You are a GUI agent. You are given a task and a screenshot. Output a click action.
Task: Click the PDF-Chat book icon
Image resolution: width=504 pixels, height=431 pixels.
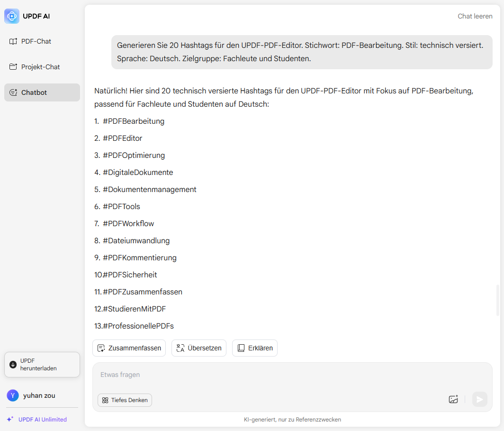[13, 42]
